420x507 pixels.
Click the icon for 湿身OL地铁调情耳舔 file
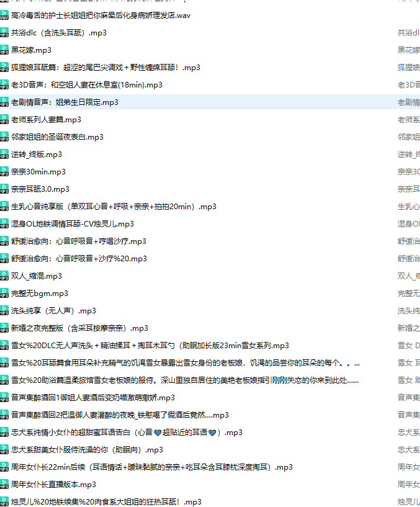click(4, 224)
